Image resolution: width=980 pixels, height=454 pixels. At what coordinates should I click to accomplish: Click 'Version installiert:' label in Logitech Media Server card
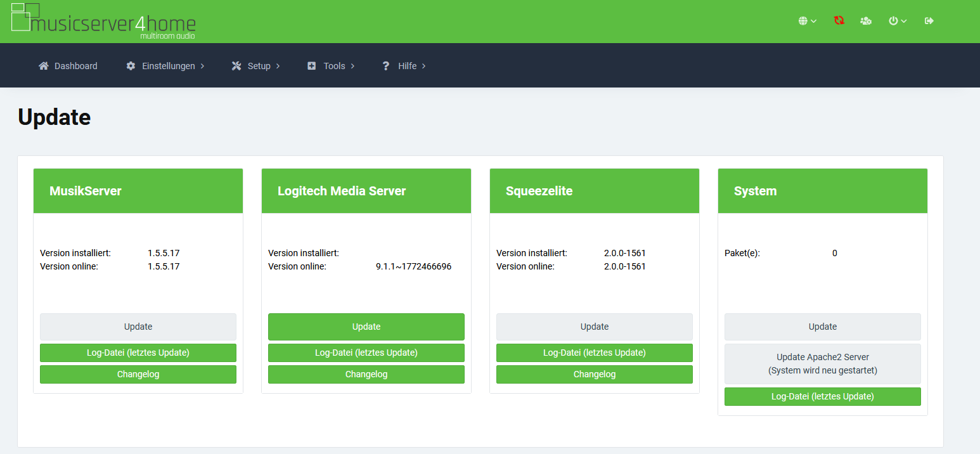pyautogui.click(x=304, y=253)
